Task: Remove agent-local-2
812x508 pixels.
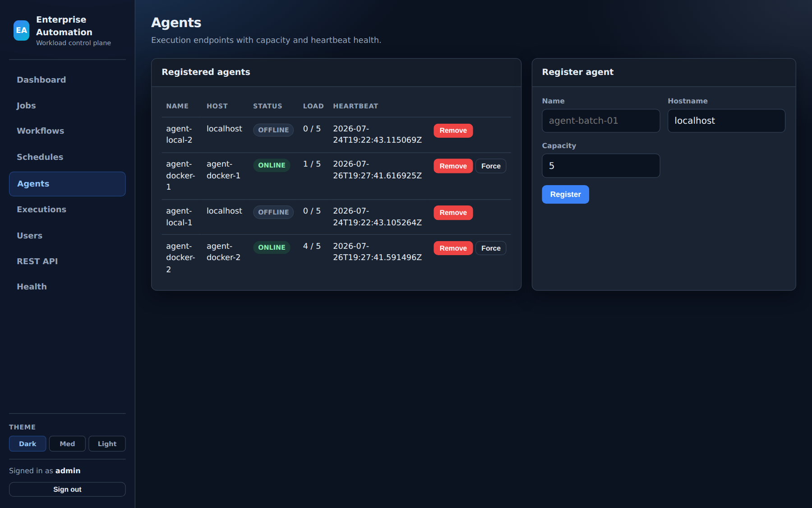Action: click(x=453, y=130)
